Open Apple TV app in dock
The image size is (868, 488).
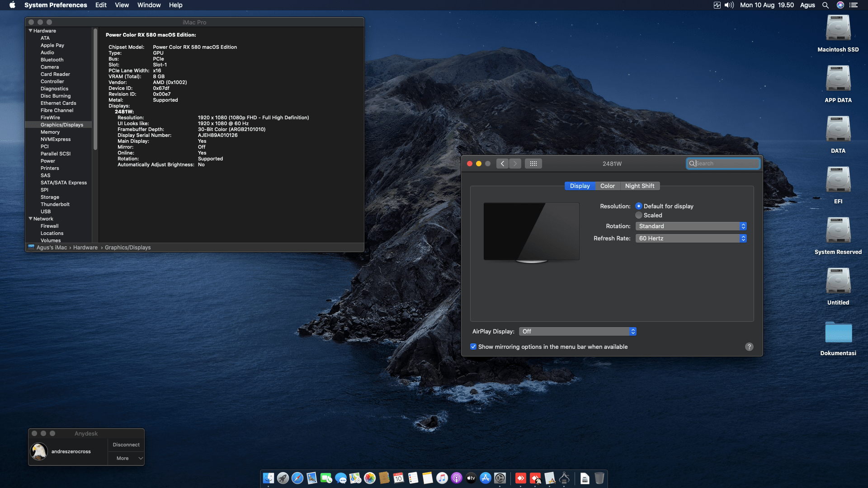tap(471, 478)
